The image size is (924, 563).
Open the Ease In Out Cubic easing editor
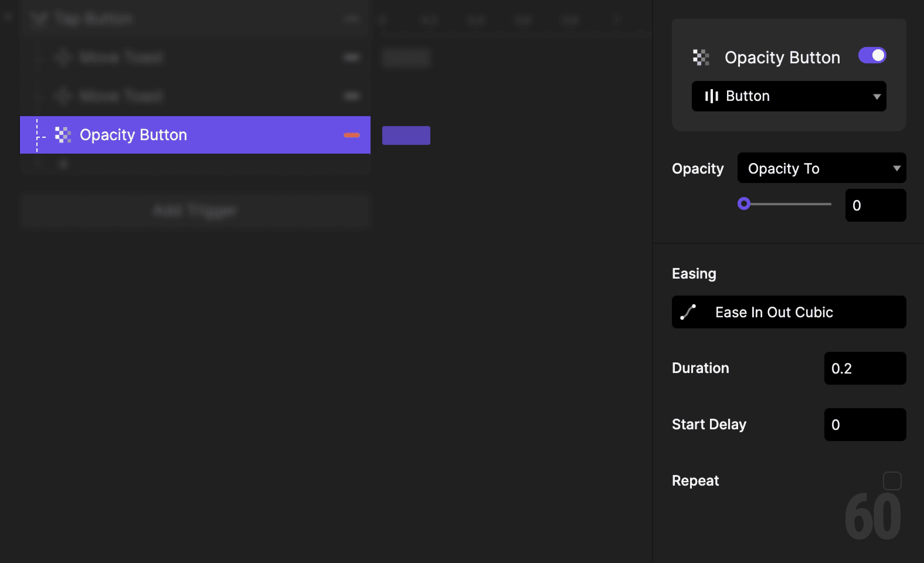(x=788, y=312)
